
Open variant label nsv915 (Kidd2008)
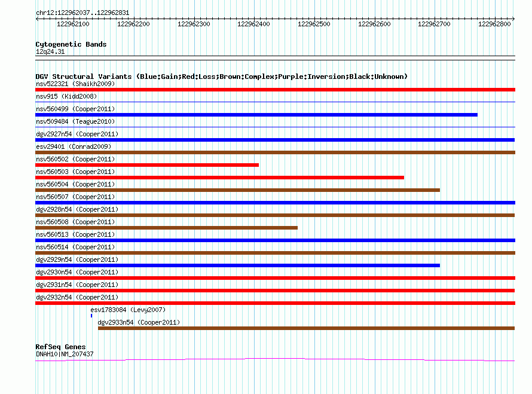click(66, 96)
